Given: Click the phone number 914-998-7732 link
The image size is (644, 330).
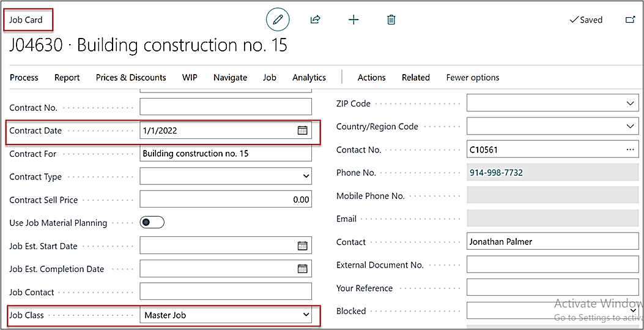Looking at the screenshot, I should pyautogui.click(x=496, y=173).
